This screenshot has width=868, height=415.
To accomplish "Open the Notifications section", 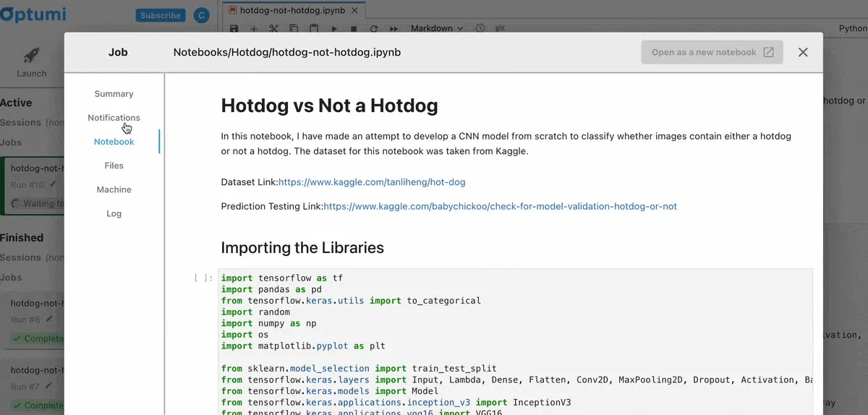I will coord(114,118).
